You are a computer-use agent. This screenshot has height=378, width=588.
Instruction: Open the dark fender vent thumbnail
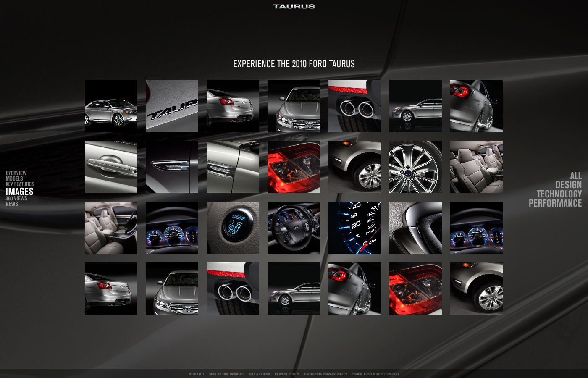pyautogui.click(x=172, y=167)
